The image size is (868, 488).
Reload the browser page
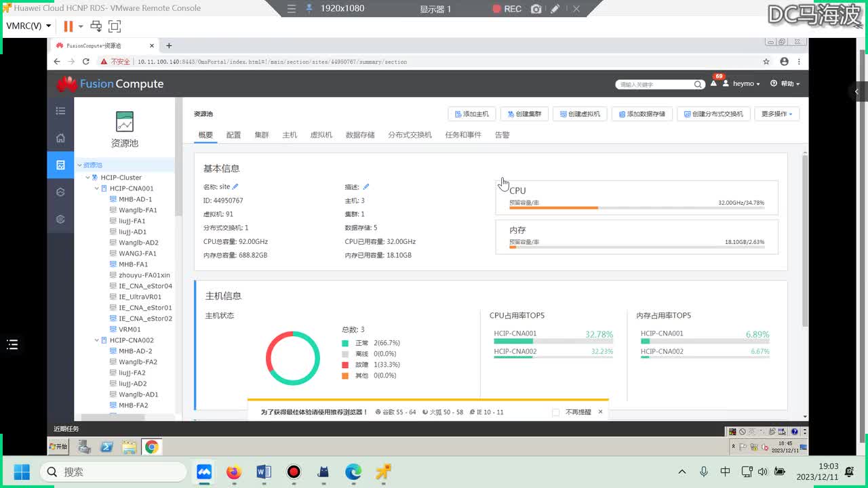(x=86, y=62)
